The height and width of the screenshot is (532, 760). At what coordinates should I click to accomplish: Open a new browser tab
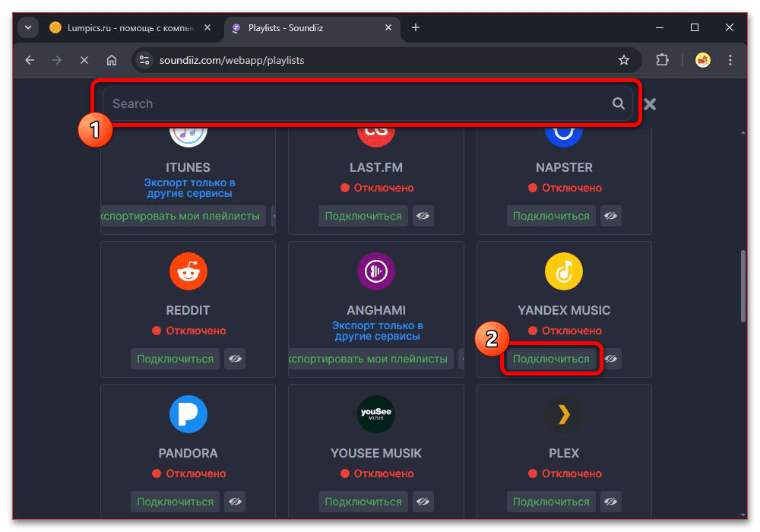click(x=415, y=28)
